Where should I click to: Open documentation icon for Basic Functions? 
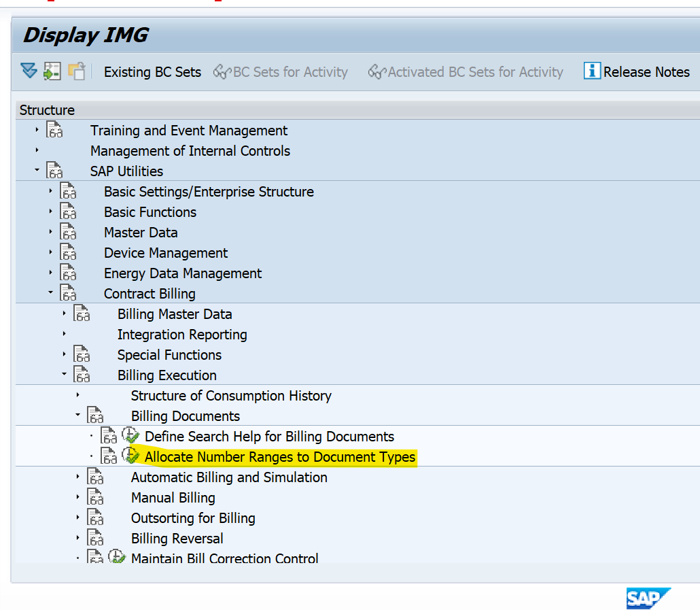coord(69,211)
